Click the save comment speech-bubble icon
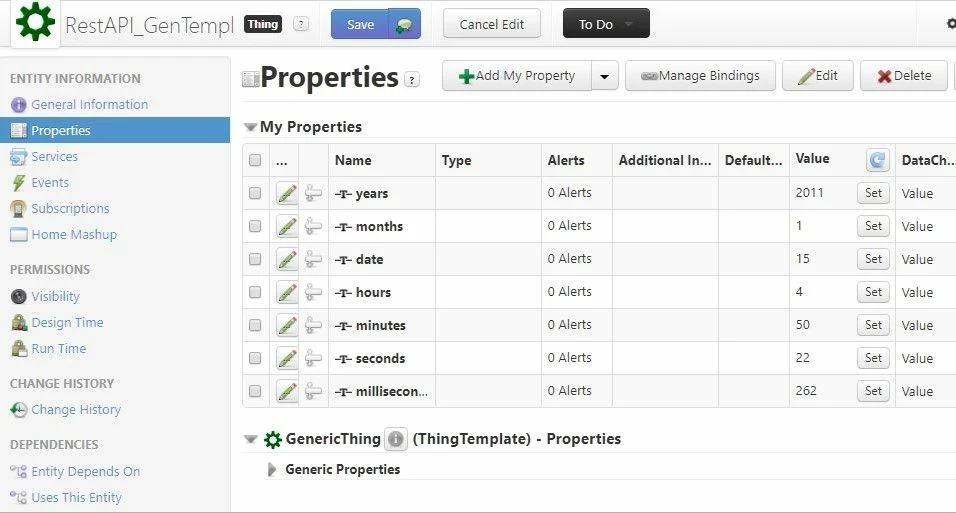956x513 pixels. click(x=404, y=24)
